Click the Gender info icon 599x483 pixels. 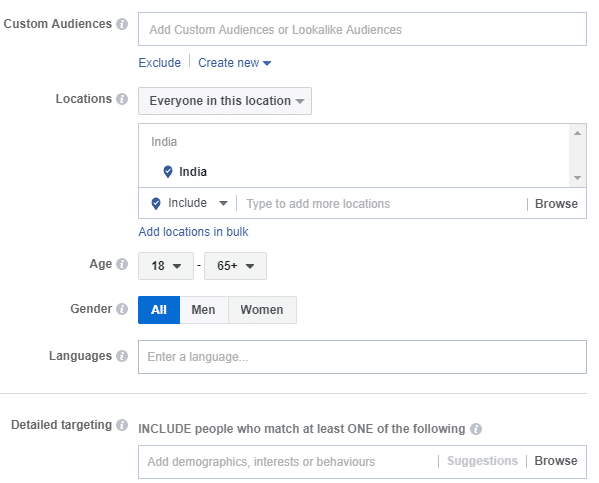pos(122,309)
